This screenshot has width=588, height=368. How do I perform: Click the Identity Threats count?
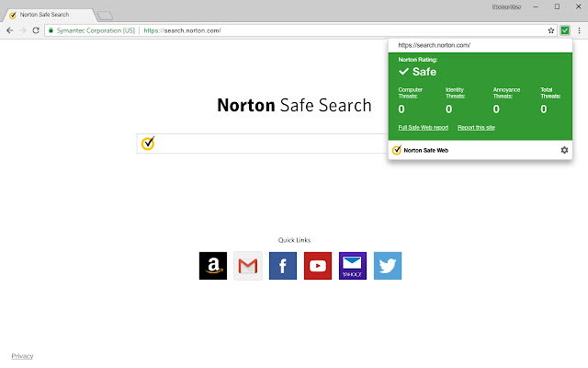(448, 109)
